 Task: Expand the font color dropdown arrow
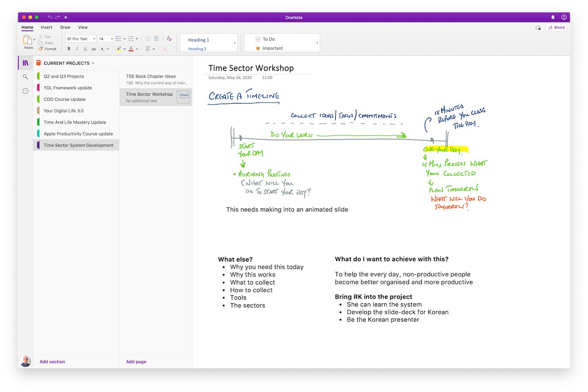point(137,49)
